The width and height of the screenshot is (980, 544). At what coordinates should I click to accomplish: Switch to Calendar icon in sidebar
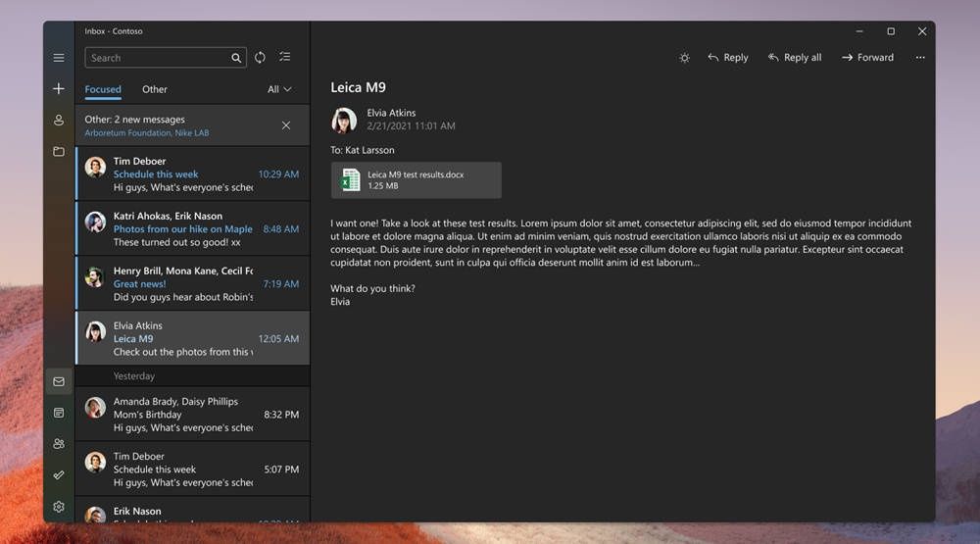pos(59,413)
